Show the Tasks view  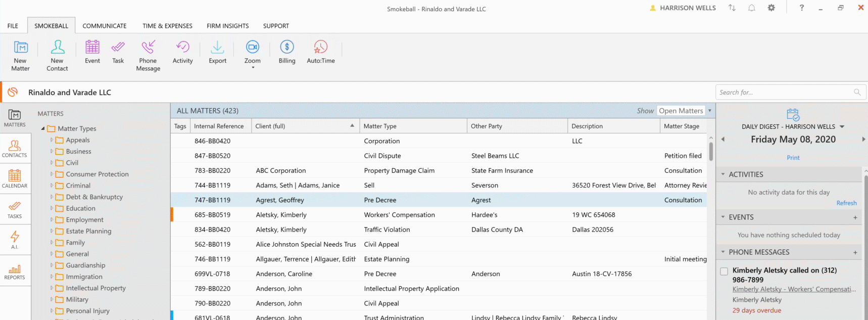click(15, 209)
